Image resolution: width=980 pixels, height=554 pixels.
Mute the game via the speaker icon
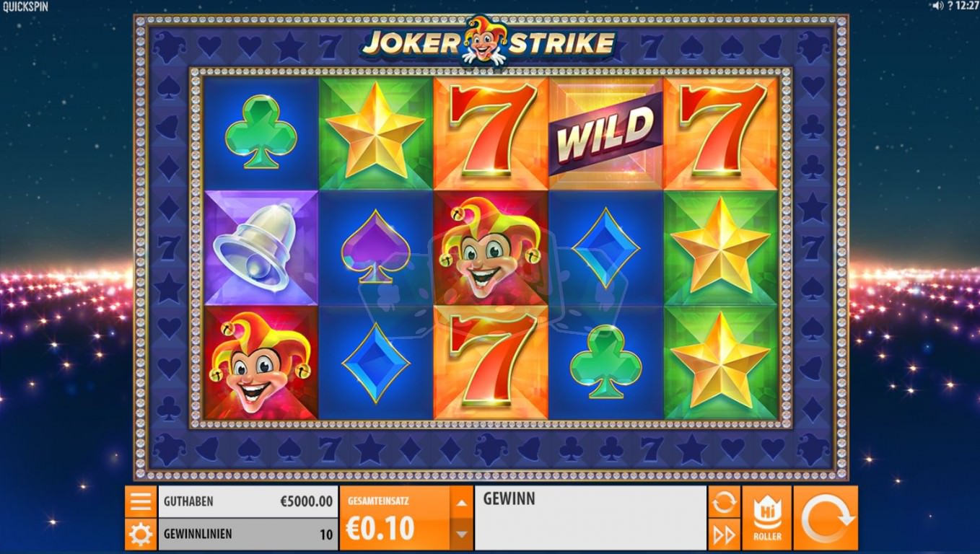[x=937, y=6]
